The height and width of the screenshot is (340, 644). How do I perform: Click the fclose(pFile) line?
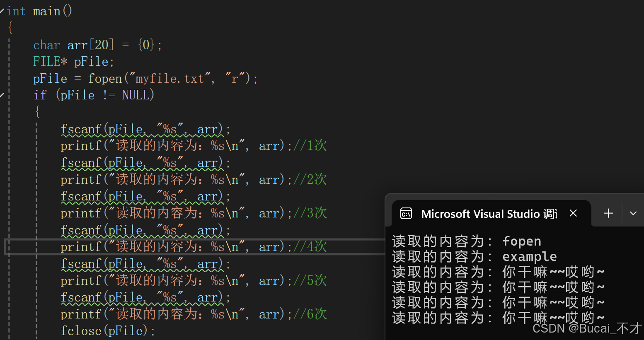point(108,331)
